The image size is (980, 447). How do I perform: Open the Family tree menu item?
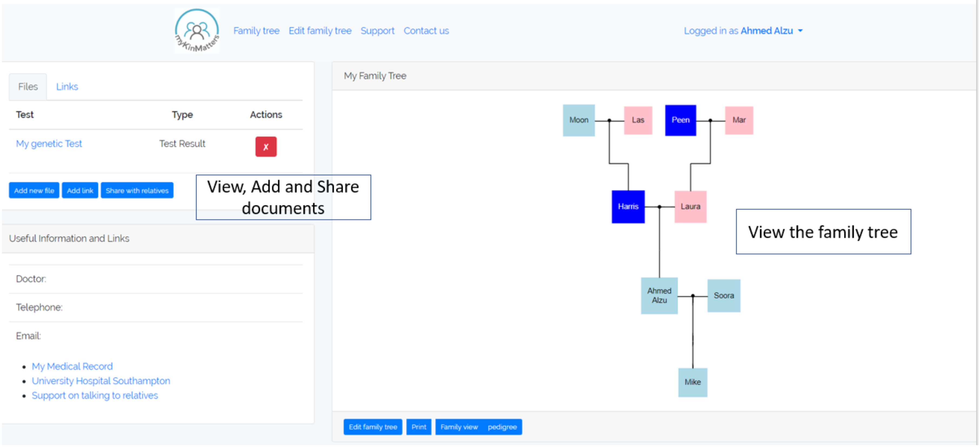(256, 31)
